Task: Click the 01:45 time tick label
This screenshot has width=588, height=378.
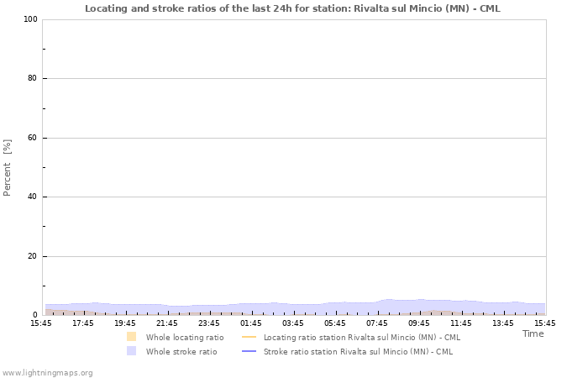Action: [251, 323]
